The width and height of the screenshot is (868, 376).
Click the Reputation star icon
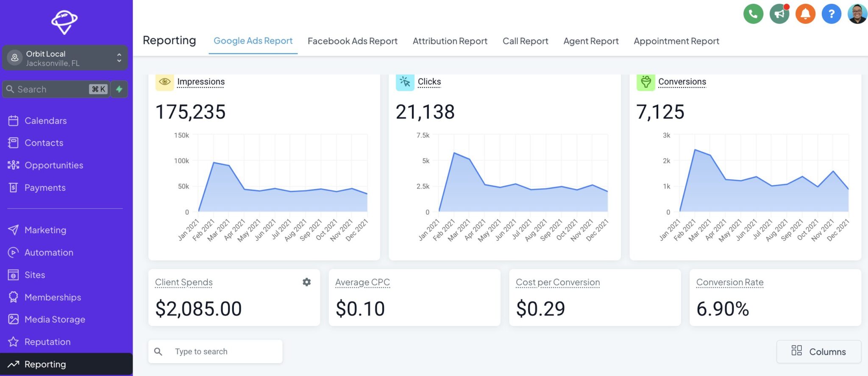coord(13,342)
